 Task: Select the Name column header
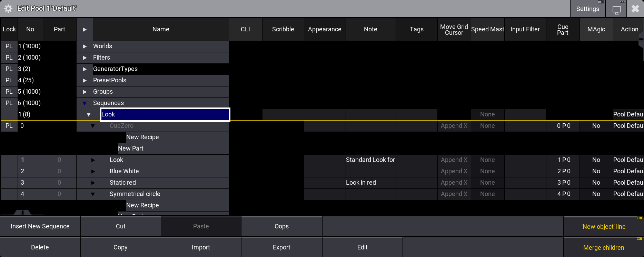click(161, 29)
